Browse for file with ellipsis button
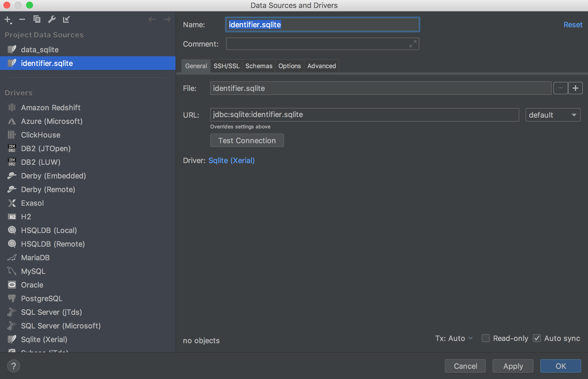 (x=560, y=88)
